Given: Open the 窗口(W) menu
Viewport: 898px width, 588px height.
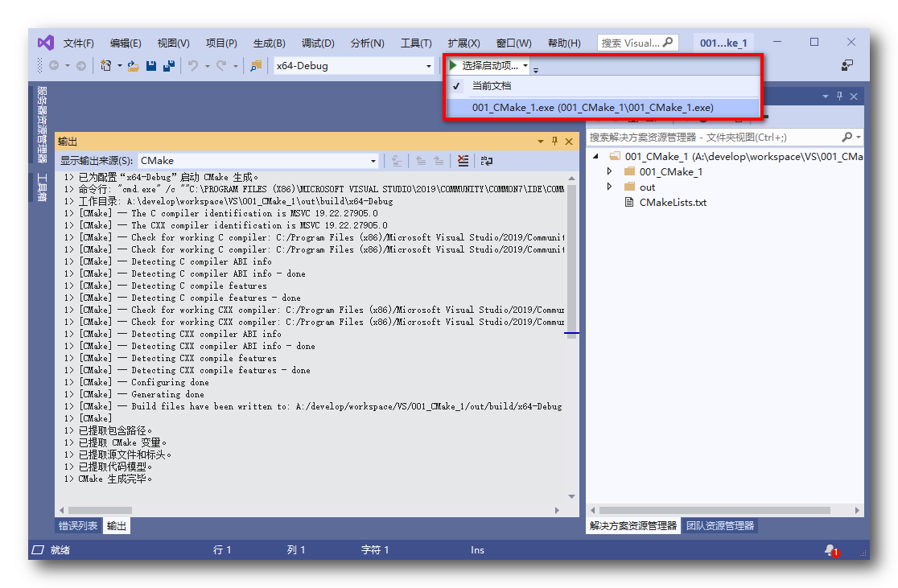Looking at the screenshot, I should click(513, 43).
